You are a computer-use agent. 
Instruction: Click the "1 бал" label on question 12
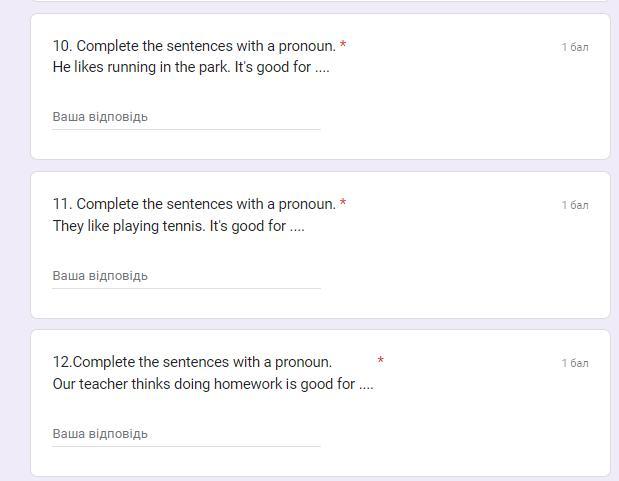(x=575, y=363)
